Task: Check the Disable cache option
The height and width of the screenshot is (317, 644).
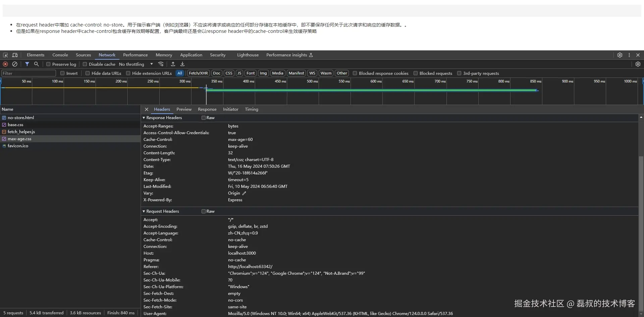Action: click(85, 64)
